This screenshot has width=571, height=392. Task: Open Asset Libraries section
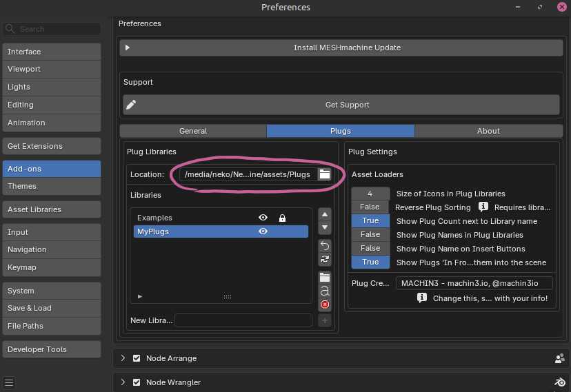coord(52,209)
